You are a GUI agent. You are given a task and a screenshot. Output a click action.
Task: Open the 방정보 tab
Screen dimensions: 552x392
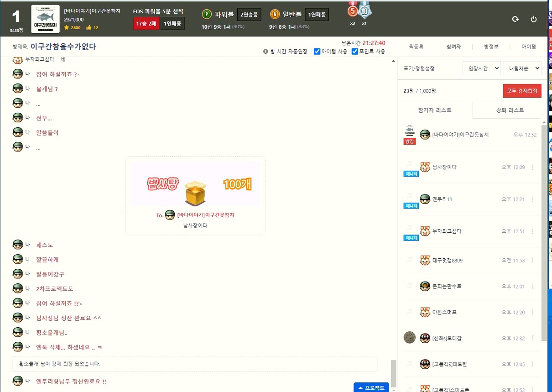click(x=491, y=47)
